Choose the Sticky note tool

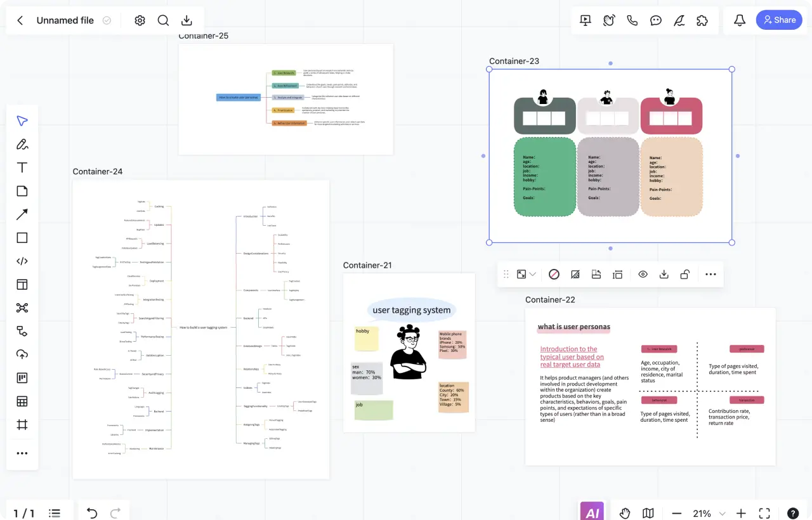point(22,191)
